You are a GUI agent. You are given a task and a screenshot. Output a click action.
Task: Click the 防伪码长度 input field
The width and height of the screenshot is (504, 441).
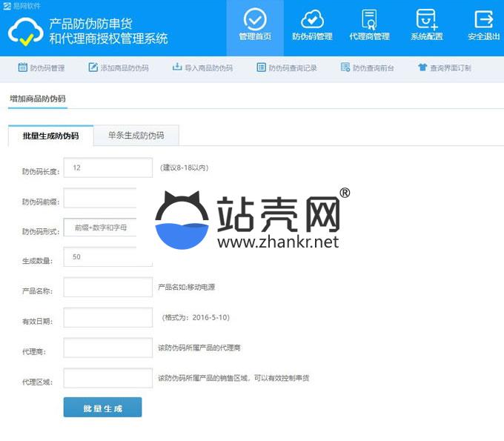(x=107, y=168)
